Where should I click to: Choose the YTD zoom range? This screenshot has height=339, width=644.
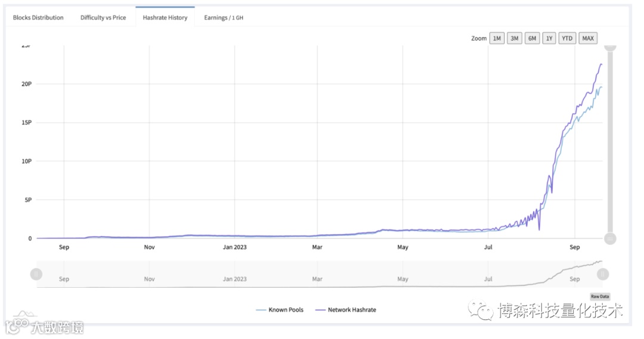pyautogui.click(x=567, y=39)
